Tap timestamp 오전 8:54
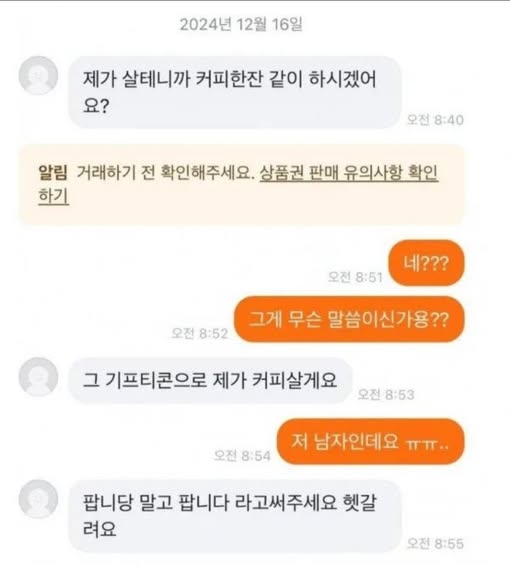Screen dimensions: 510x565 (x=242, y=456)
